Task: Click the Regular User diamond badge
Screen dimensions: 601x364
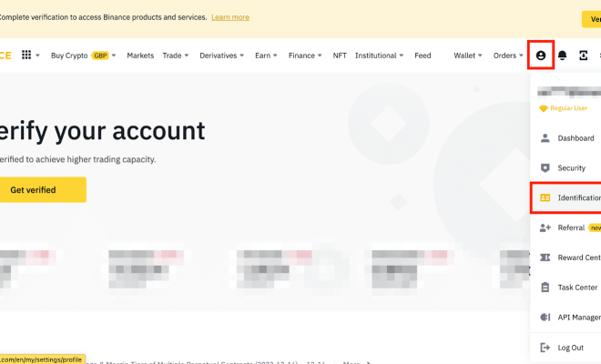Action: [543, 108]
